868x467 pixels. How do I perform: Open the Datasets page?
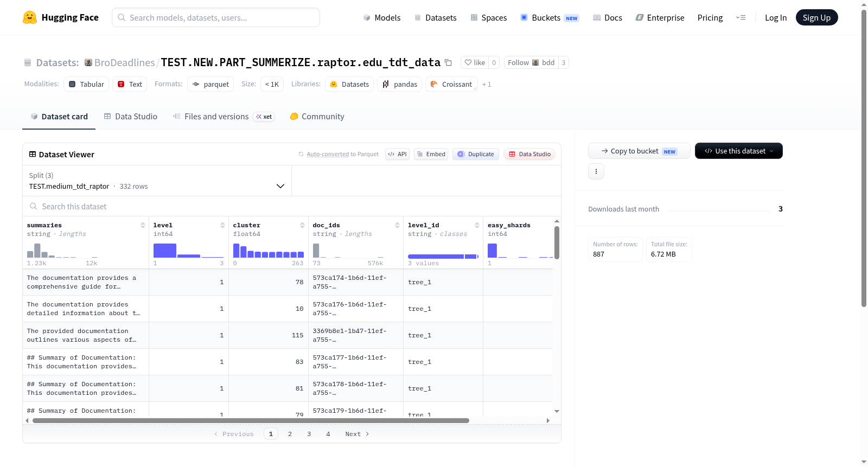tap(435, 17)
